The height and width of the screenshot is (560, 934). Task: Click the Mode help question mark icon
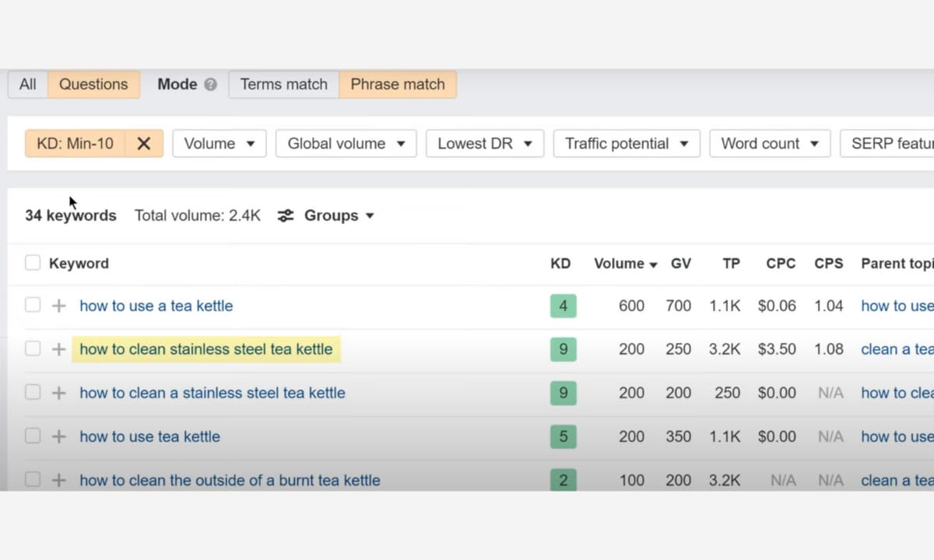210,85
